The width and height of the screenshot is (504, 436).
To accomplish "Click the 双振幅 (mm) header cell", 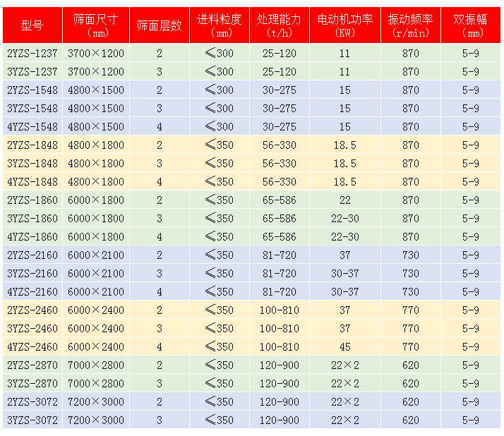I will tap(471, 25).
